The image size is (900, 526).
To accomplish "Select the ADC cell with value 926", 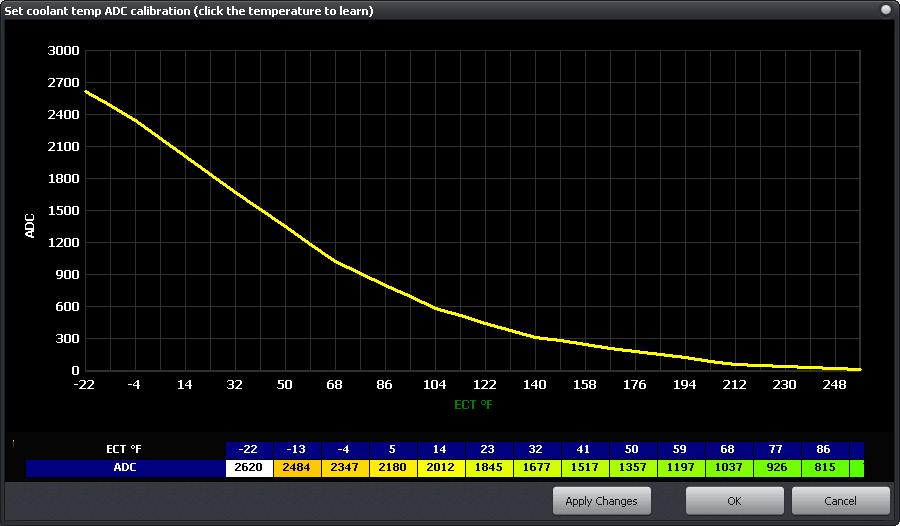I will coord(777,467).
